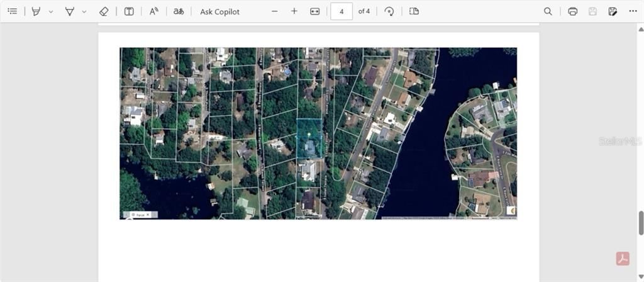Click Ask Copilot
This screenshot has width=644, height=282.
(219, 11)
